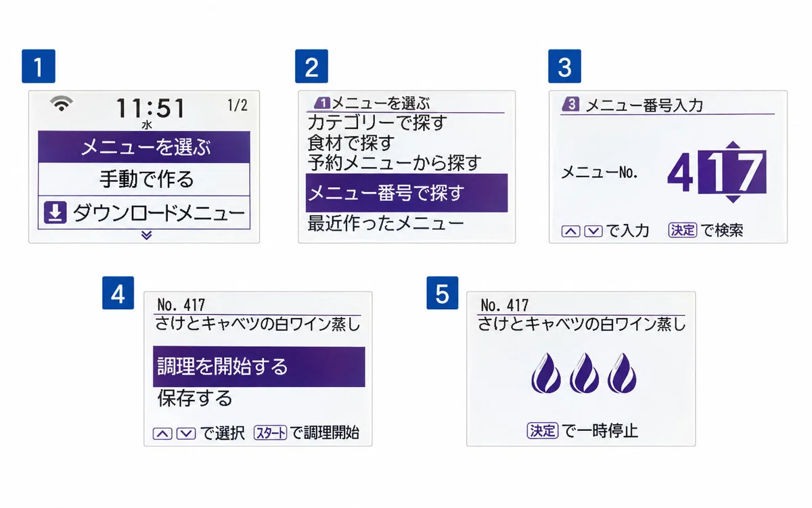Choose 食材で探す
The width and height of the screenshot is (812, 508).
tap(351, 143)
